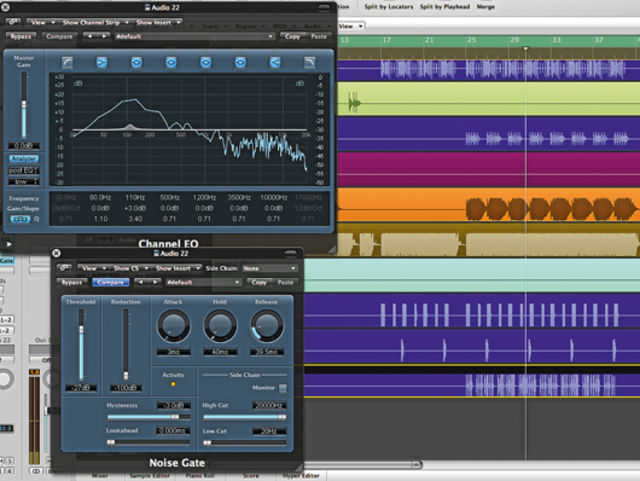Toggle the Q-couple button in Channel EQ
Screen dimensions: 640x481
pos(20,219)
